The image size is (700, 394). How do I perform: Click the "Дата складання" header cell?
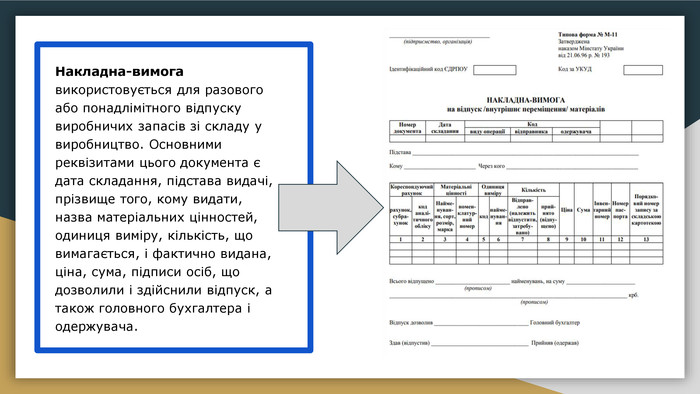click(x=445, y=128)
